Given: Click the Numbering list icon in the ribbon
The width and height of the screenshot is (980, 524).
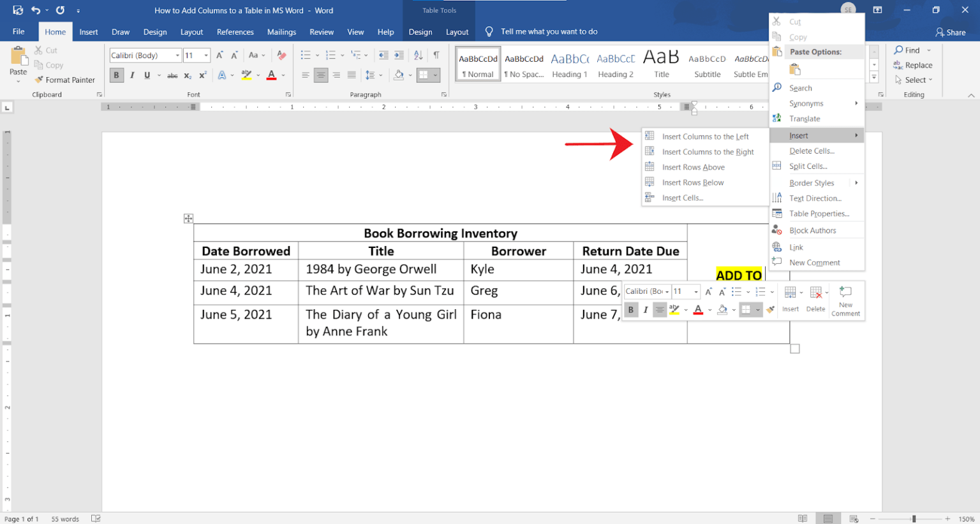Looking at the screenshot, I should click(x=330, y=55).
